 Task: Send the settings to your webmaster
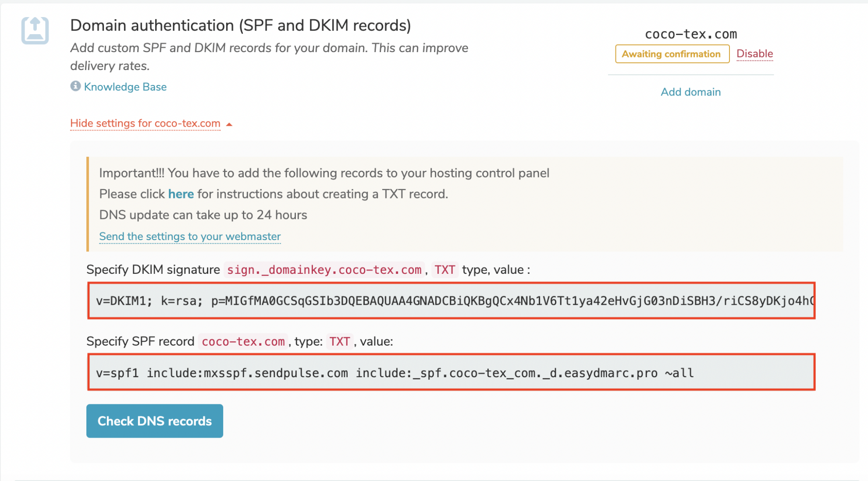pyautogui.click(x=190, y=236)
